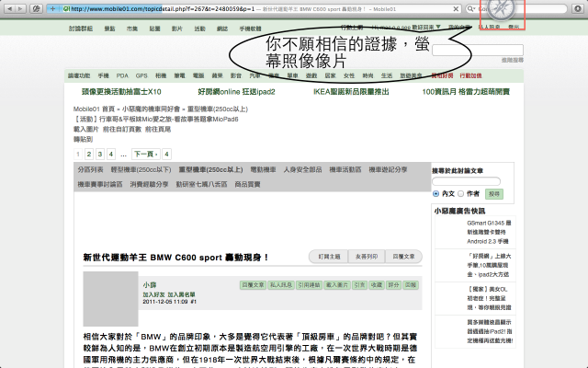Add bookmark with the plus button
The image size is (588, 368).
pyautogui.click(x=53, y=8)
